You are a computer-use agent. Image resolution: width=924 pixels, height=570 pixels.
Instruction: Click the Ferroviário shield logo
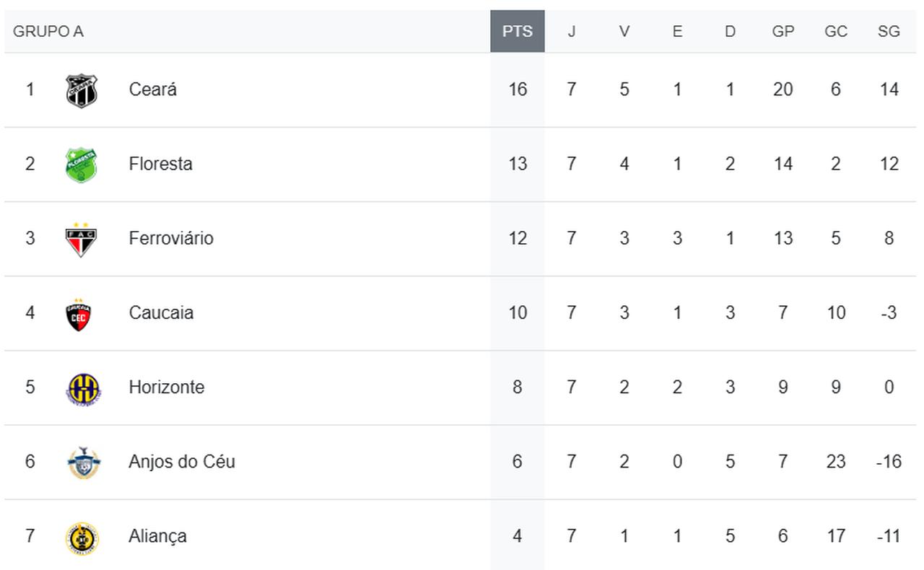pyautogui.click(x=82, y=239)
